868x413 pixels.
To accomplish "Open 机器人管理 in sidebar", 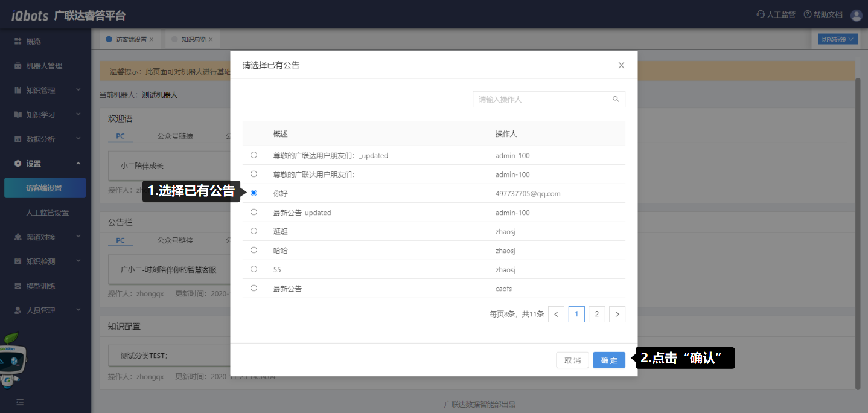I will tap(43, 66).
